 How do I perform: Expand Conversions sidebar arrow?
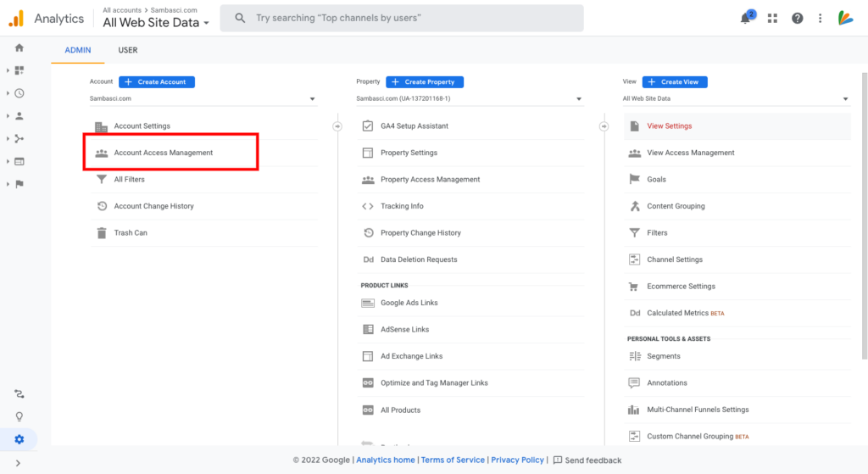[8, 184]
